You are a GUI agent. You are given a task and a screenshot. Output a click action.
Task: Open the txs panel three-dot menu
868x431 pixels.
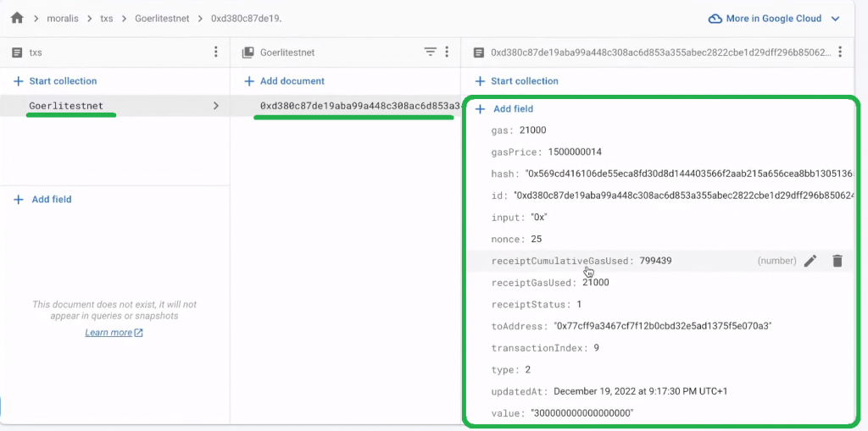(216, 52)
